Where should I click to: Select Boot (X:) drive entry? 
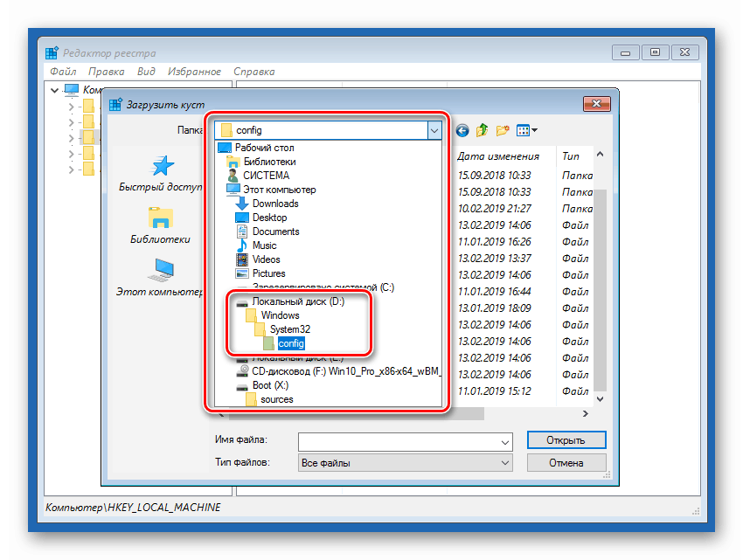point(270,385)
